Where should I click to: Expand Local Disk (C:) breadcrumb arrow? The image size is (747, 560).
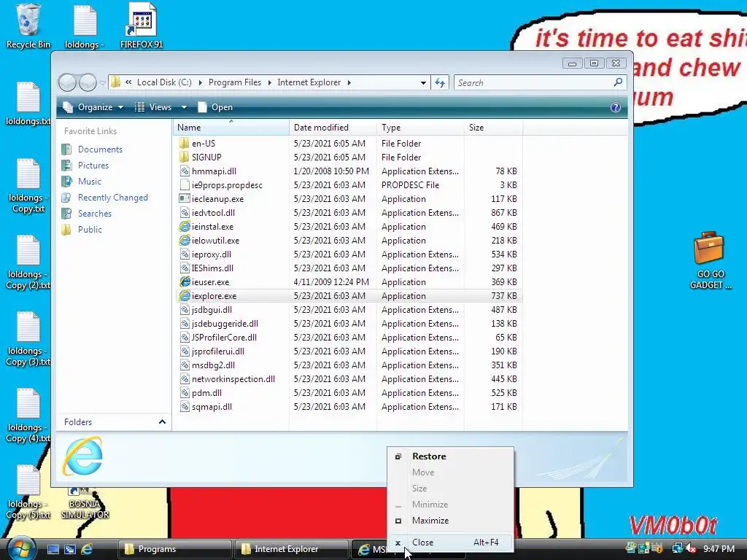click(x=200, y=83)
